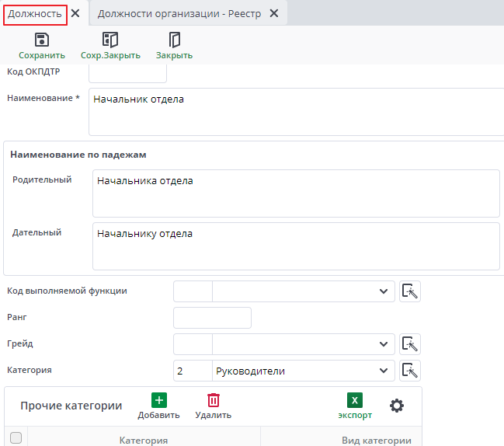Viewport: 504px width, 446px height.
Task: Open lookup picker for Код выполняемой функции
Action: tap(410, 291)
